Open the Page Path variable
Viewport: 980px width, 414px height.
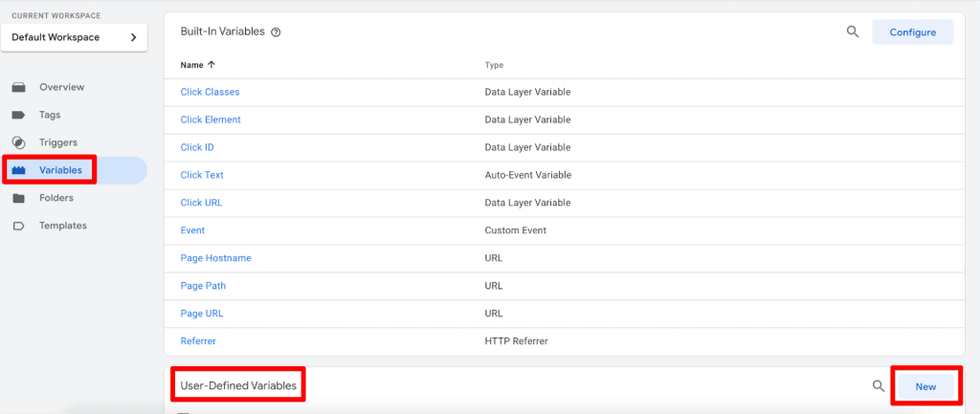pyautogui.click(x=203, y=286)
